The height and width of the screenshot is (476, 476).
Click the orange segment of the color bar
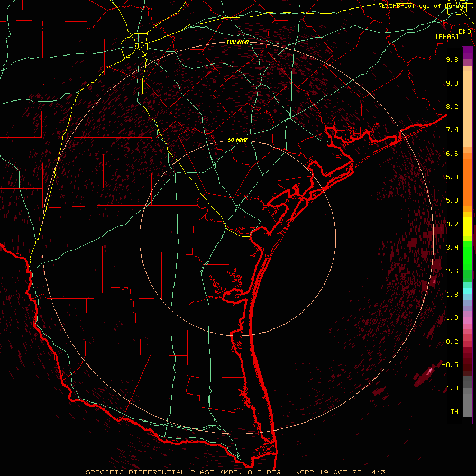point(467,182)
